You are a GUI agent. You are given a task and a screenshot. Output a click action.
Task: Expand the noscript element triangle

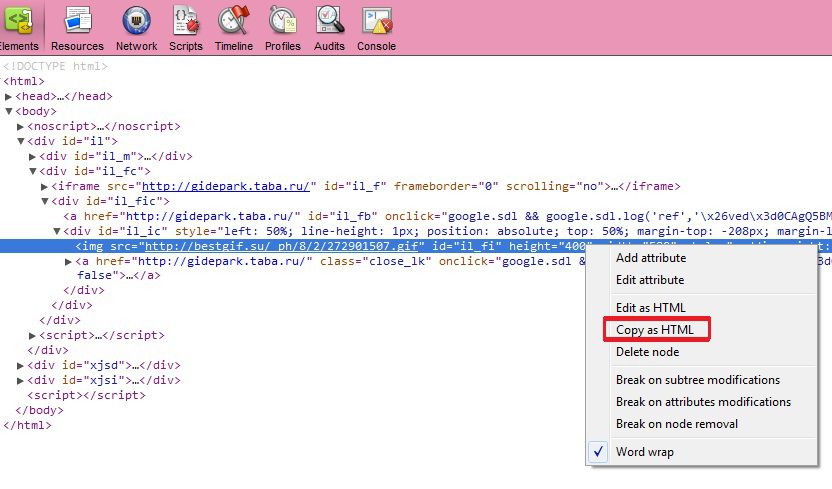coord(20,127)
